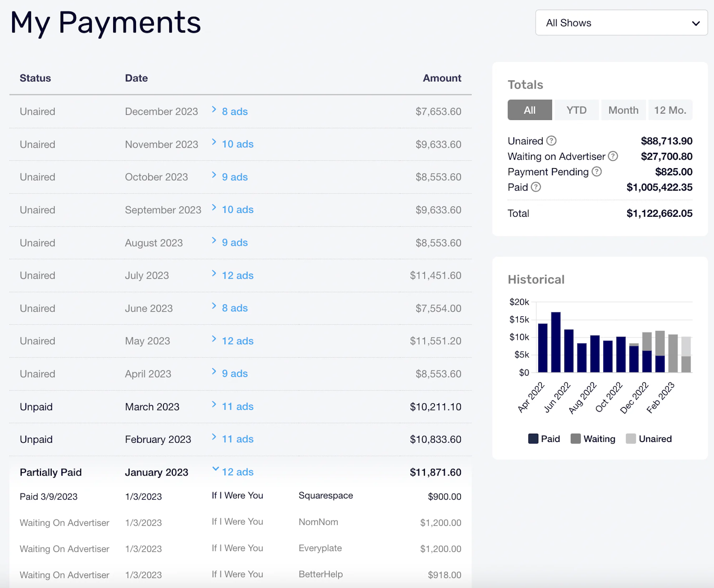Expand March 2023 ads chevron
This screenshot has width=714, height=588.
point(214,404)
